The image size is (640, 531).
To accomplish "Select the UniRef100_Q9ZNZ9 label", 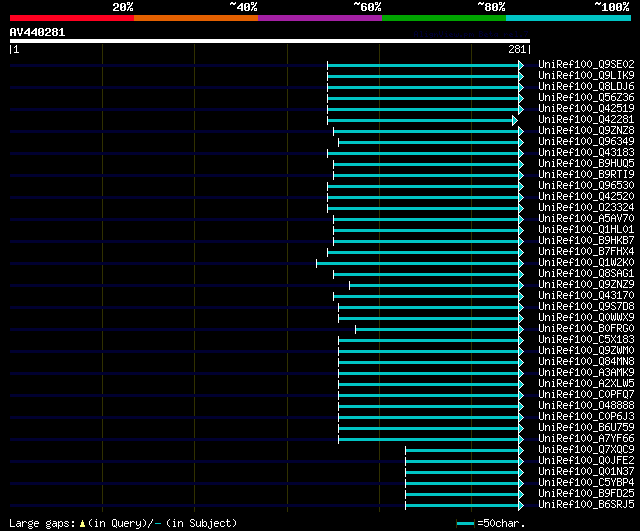I will (586, 285).
